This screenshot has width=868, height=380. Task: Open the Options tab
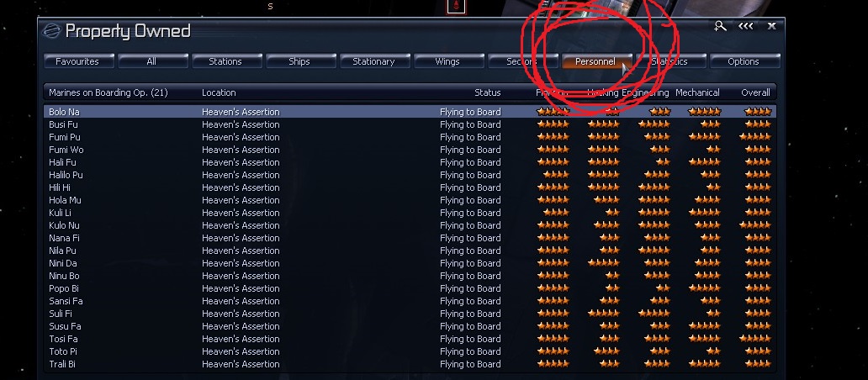[x=744, y=61]
